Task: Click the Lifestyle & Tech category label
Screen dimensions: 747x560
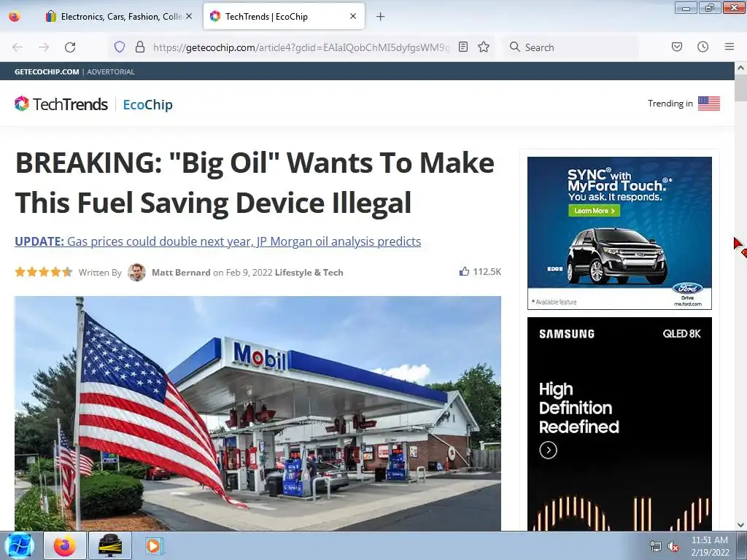Action: click(x=309, y=273)
